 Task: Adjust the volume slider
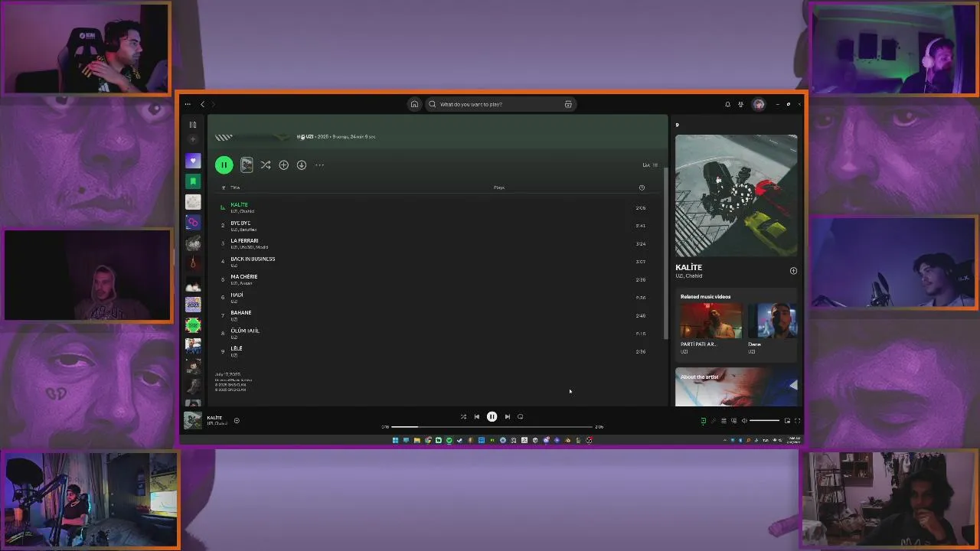pyautogui.click(x=764, y=421)
